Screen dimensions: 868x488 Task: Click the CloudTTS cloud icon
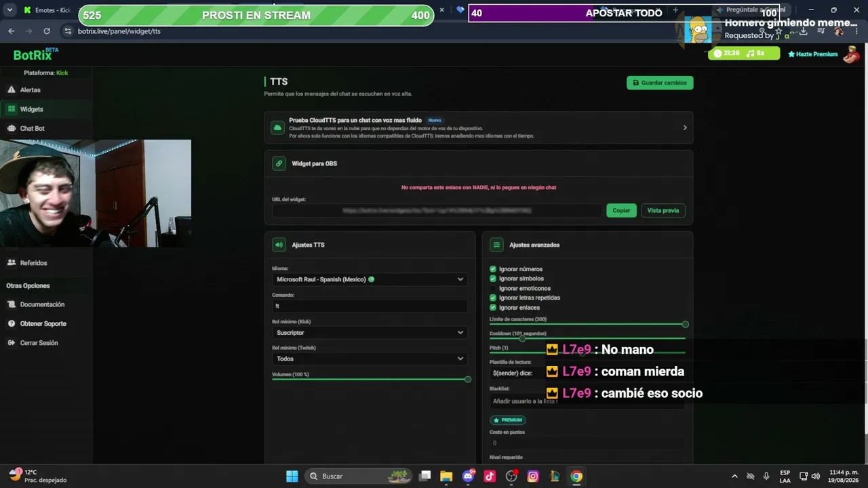click(277, 127)
